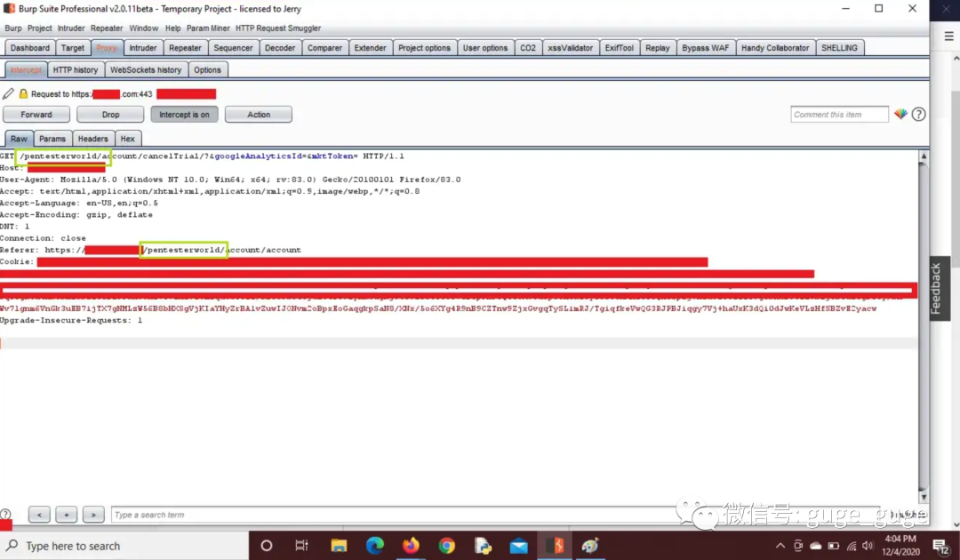Click the request editor scroll up arrow

924,156
